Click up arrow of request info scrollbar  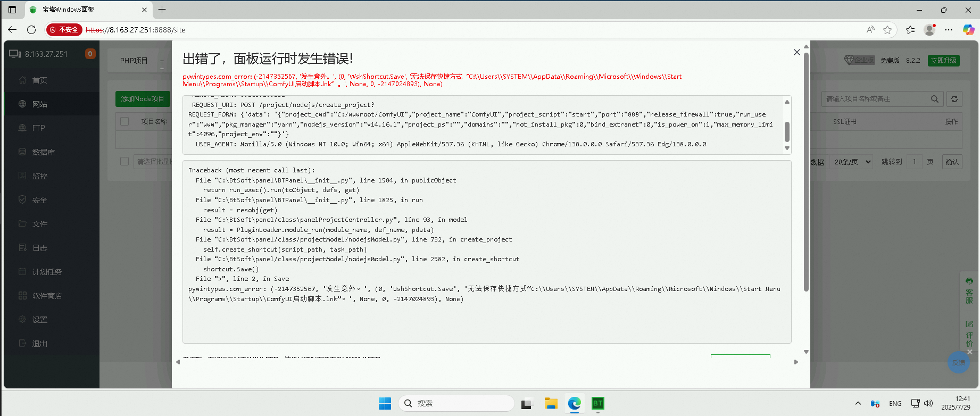pos(787,102)
